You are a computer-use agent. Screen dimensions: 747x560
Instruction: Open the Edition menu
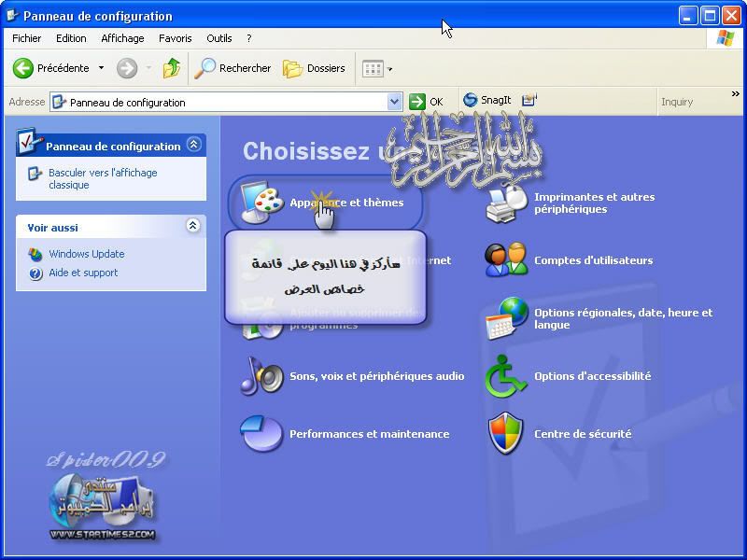click(x=71, y=38)
